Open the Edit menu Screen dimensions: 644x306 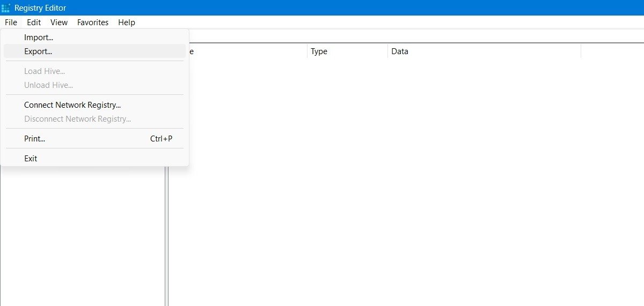[34, 23]
